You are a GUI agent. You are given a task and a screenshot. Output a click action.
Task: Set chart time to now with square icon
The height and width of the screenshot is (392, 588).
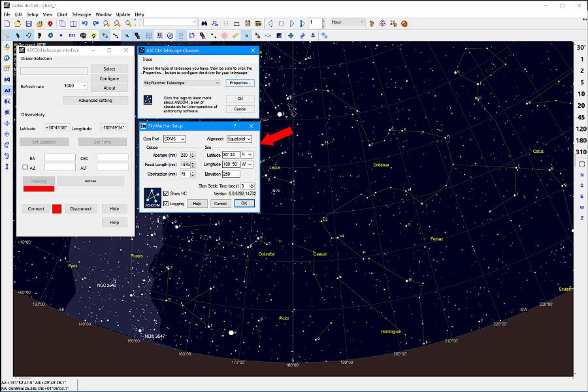click(x=281, y=24)
